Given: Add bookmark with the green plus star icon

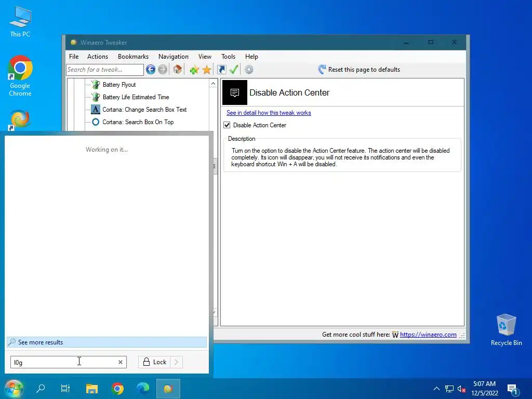Looking at the screenshot, I should point(194,70).
